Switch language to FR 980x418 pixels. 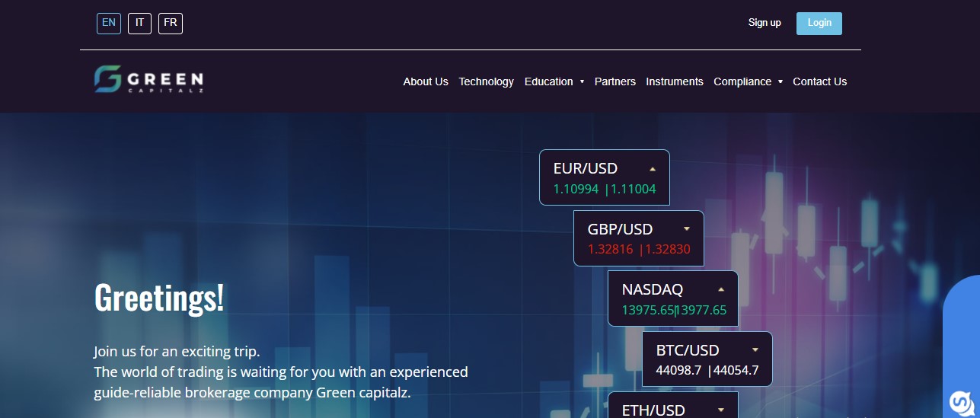coord(171,23)
